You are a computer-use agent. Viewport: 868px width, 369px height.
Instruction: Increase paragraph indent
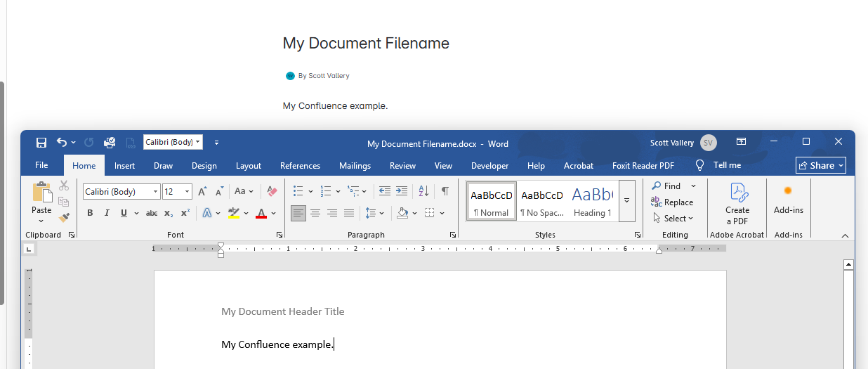[402, 191]
